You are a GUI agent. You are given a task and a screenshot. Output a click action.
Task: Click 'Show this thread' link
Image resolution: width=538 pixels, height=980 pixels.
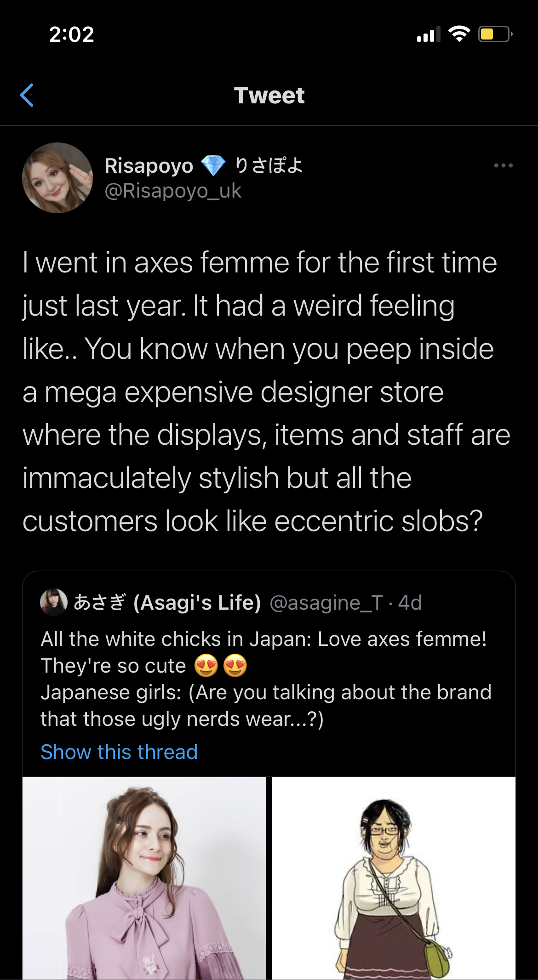click(119, 752)
